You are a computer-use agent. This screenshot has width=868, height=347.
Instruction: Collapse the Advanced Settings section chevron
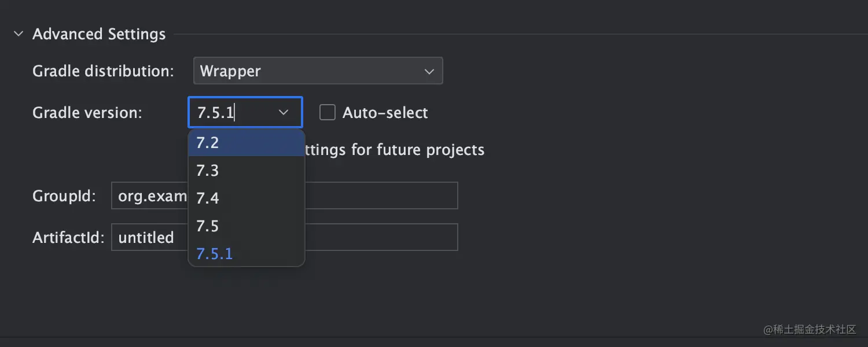pos(19,34)
